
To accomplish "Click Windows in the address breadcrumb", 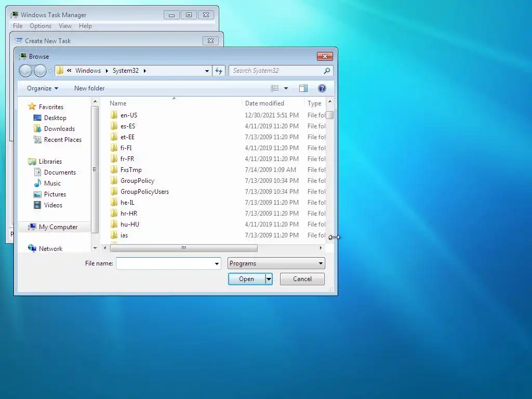I will coord(88,71).
